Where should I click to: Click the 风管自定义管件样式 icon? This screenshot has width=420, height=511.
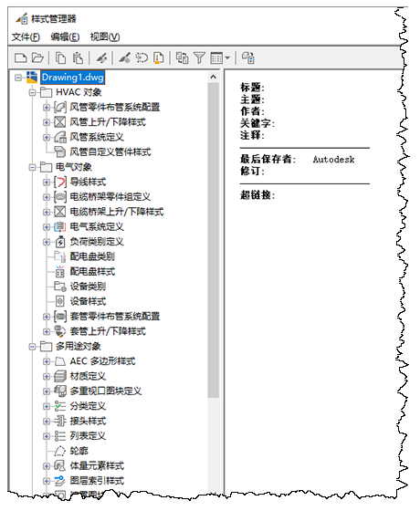click(60, 151)
